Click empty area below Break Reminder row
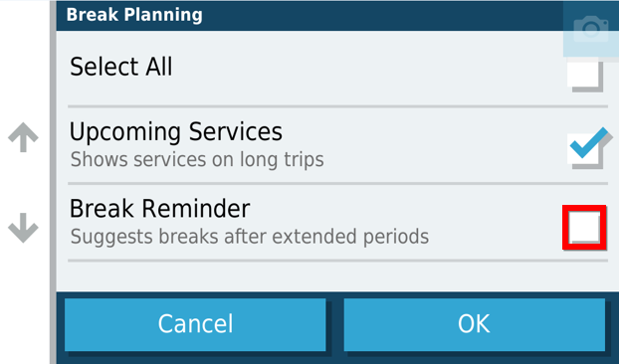The height and width of the screenshot is (364, 620). pyautogui.click(x=337, y=277)
